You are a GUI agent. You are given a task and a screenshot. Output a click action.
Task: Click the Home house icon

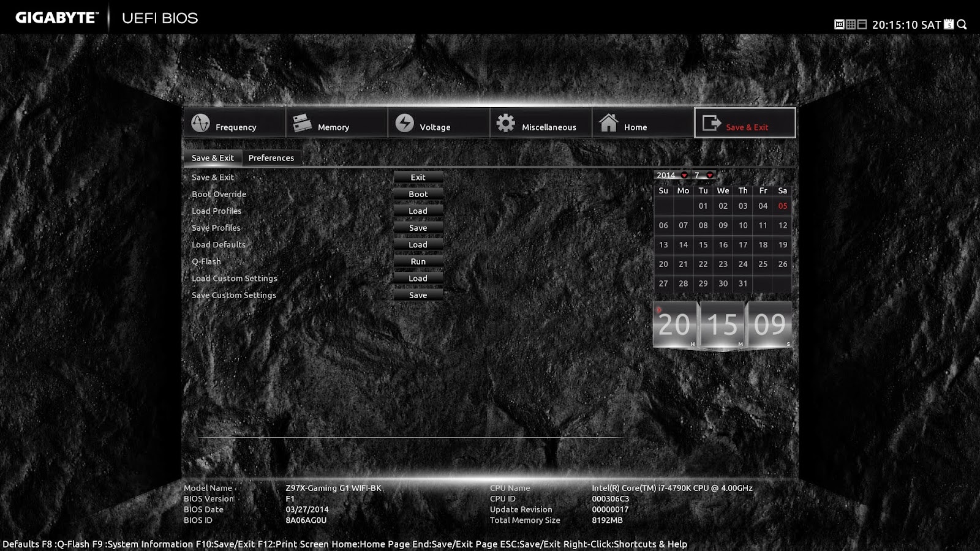click(x=608, y=123)
